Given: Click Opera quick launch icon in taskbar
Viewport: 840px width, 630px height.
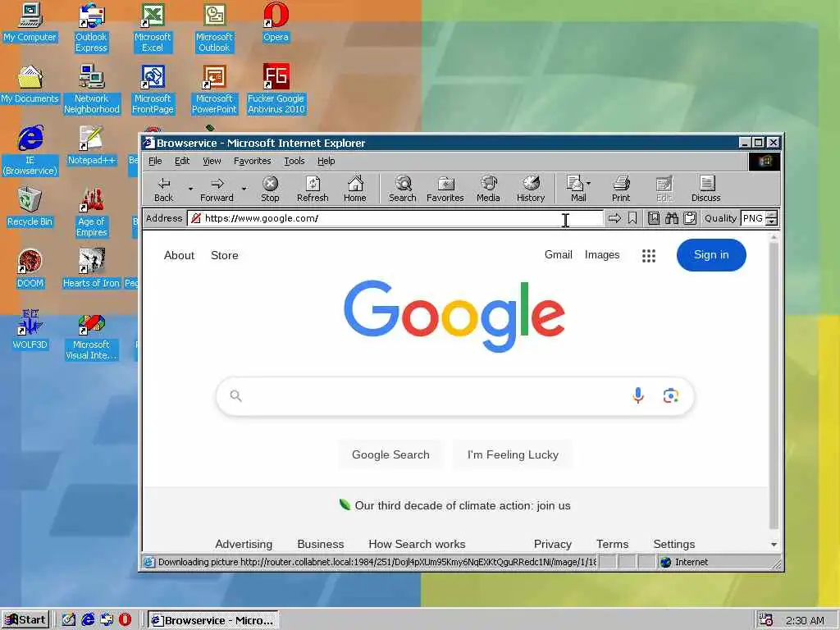Looking at the screenshot, I should coord(125,620).
